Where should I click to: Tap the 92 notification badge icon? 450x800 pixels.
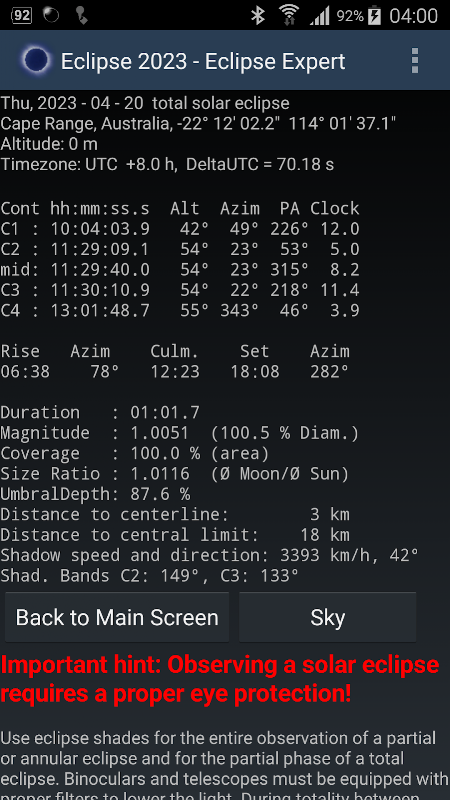coord(21,15)
